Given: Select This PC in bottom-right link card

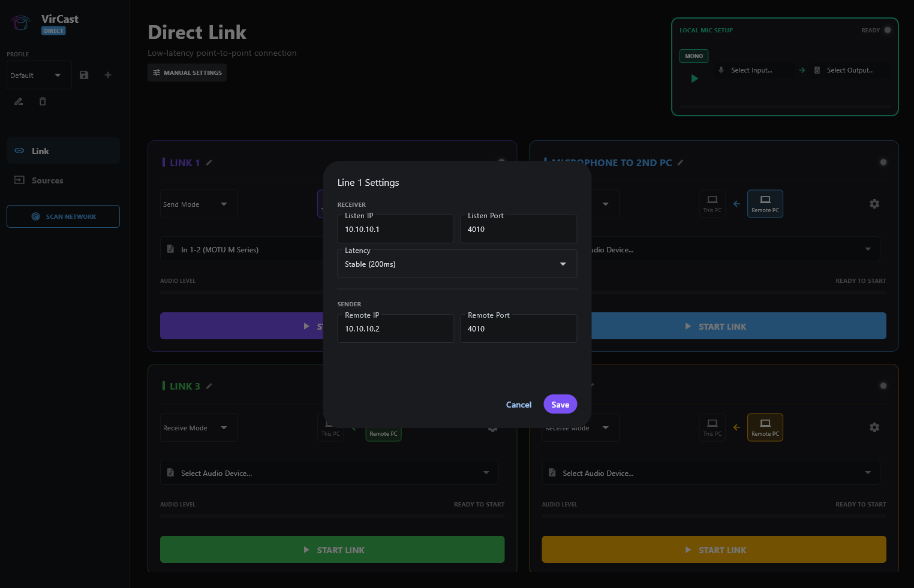Looking at the screenshot, I should point(712,427).
